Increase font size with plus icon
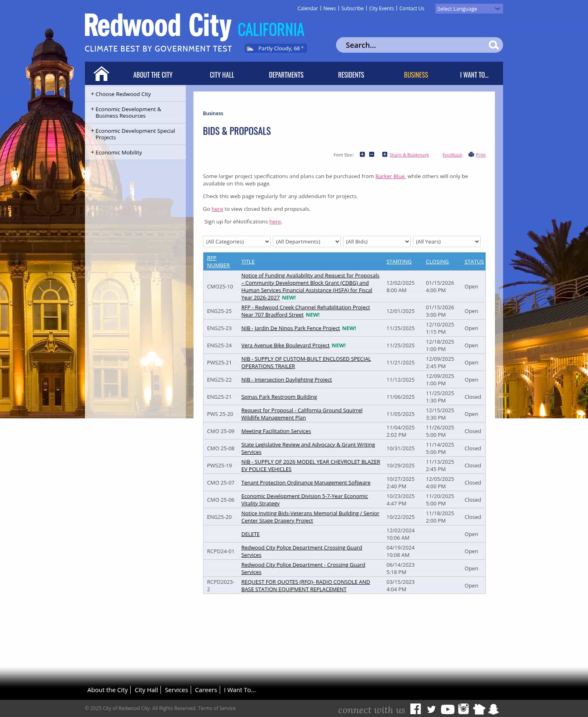 (x=362, y=154)
